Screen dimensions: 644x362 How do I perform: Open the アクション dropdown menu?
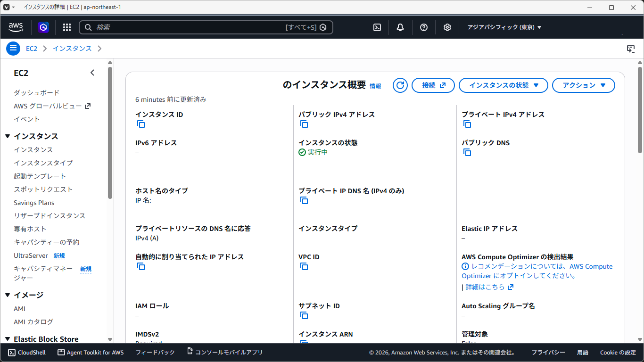point(584,85)
